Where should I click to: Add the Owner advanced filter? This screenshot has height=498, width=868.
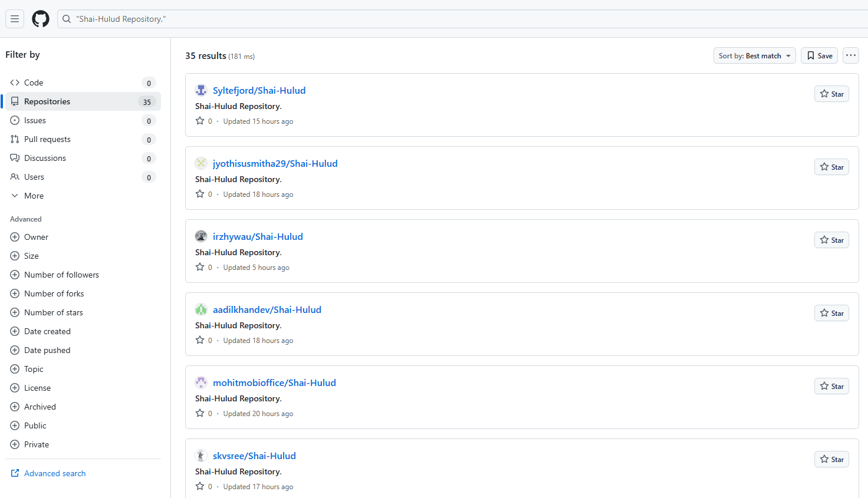[x=83, y=237]
